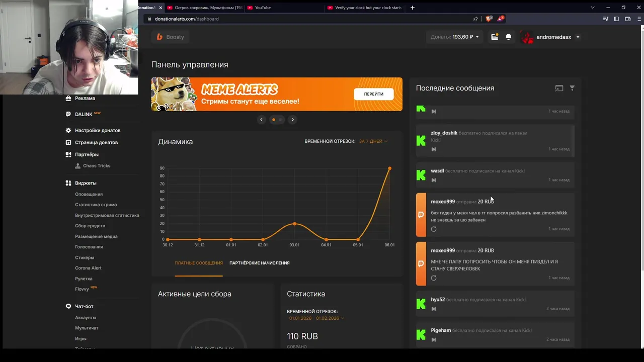Open Flovvy widget
Viewport: 644px width, 362px height.
(x=82, y=289)
